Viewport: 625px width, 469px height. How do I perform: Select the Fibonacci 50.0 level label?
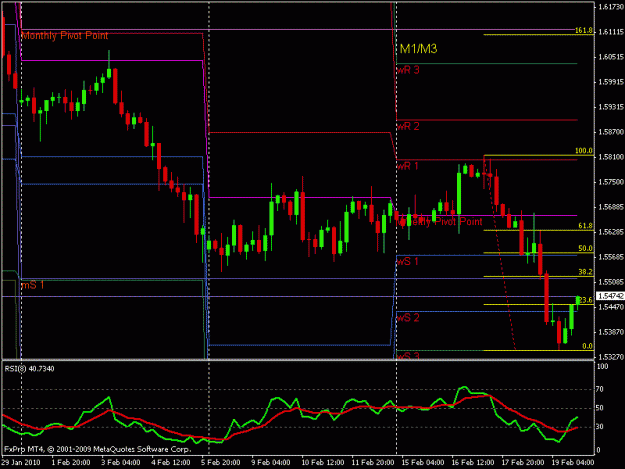tap(585, 248)
